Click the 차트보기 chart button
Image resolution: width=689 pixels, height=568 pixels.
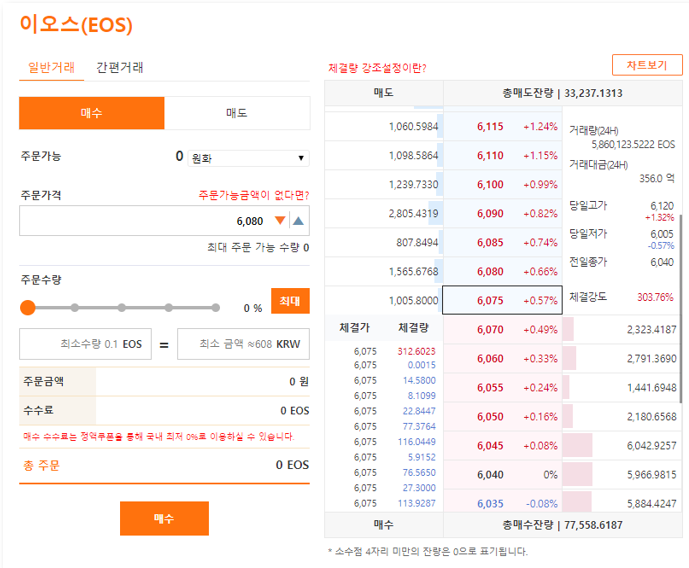(x=647, y=65)
